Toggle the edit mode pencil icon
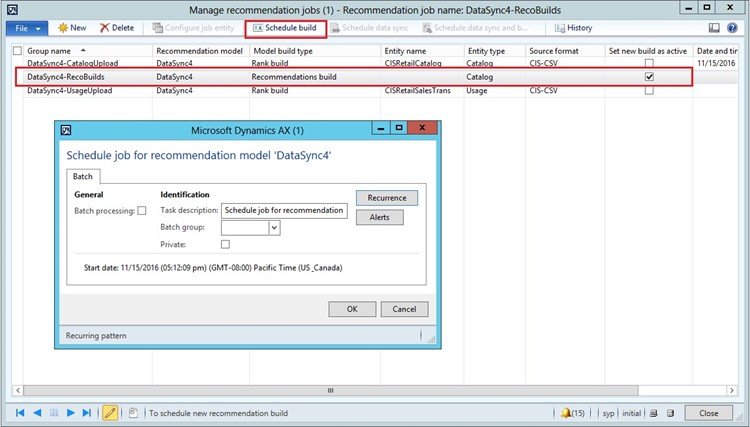 coord(110,413)
